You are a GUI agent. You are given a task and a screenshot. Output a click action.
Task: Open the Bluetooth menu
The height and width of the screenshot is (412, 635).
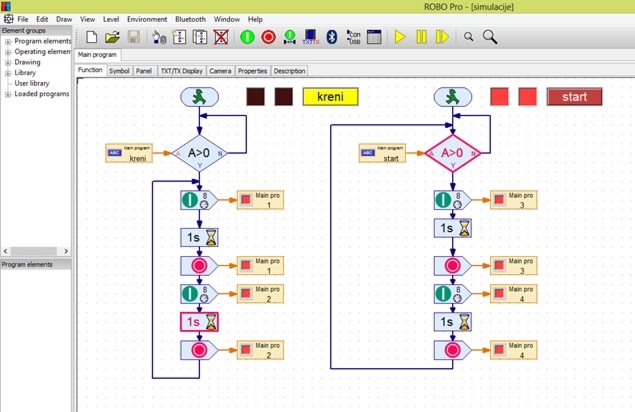point(190,19)
